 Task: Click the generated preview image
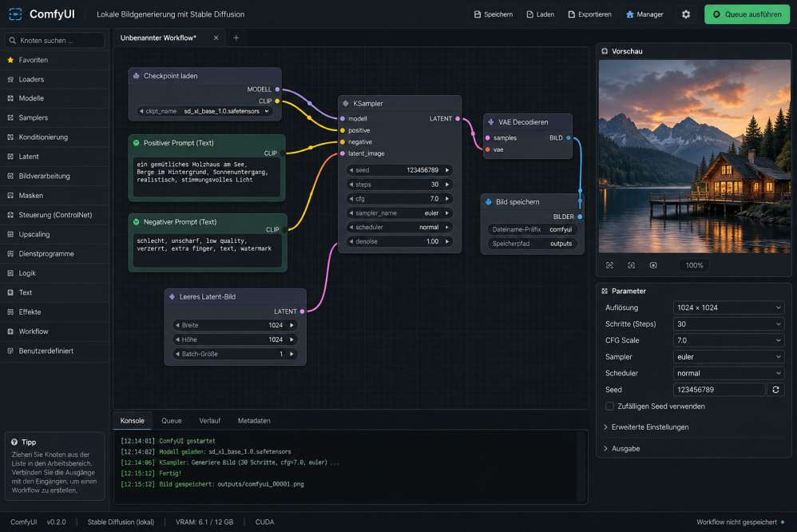click(x=694, y=157)
